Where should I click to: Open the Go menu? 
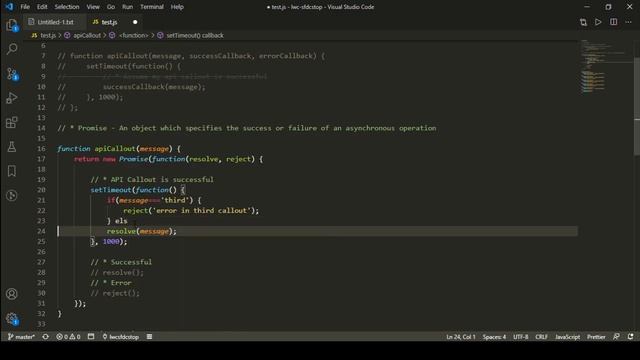click(111, 7)
